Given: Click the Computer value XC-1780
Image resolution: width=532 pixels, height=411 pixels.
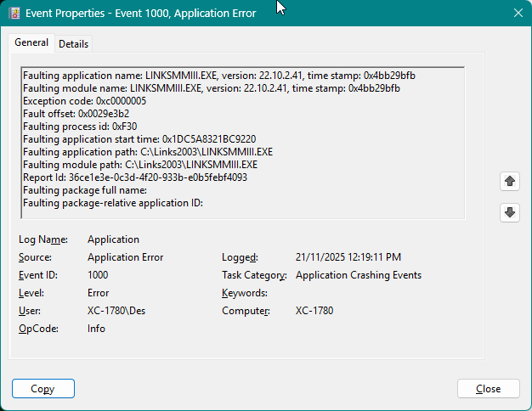Looking at the screenshot, I should (314, 311).
